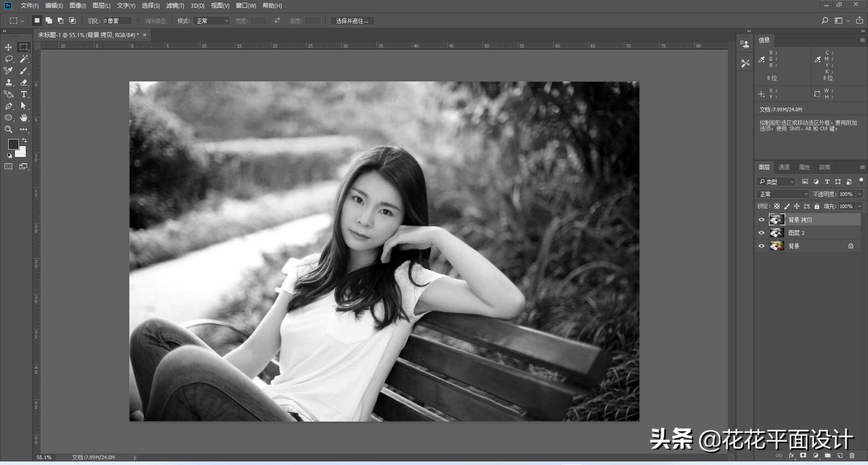Expand the 不透明度 opacity dropdown arrow

[x=859, y=194]
